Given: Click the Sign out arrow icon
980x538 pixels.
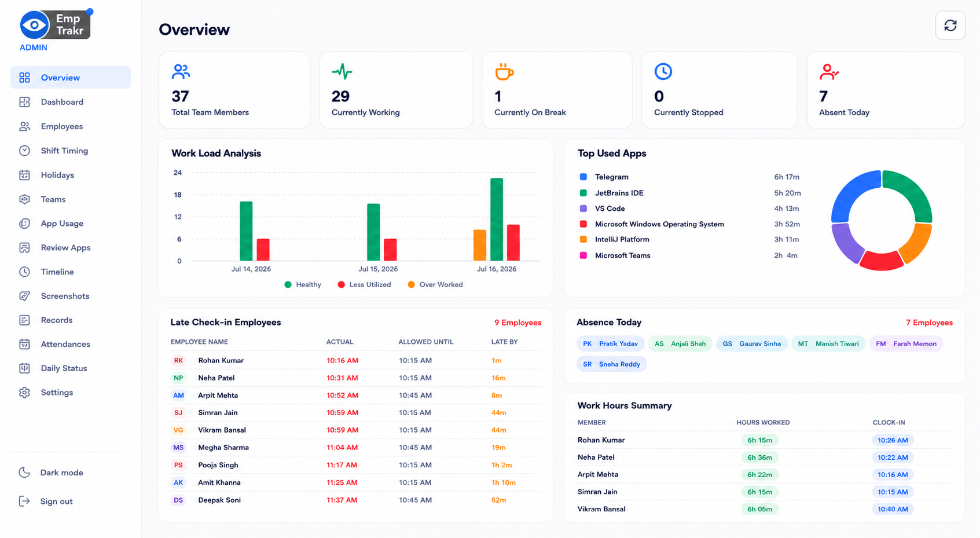Looking at the screenshot, I should tap(24, 502).
